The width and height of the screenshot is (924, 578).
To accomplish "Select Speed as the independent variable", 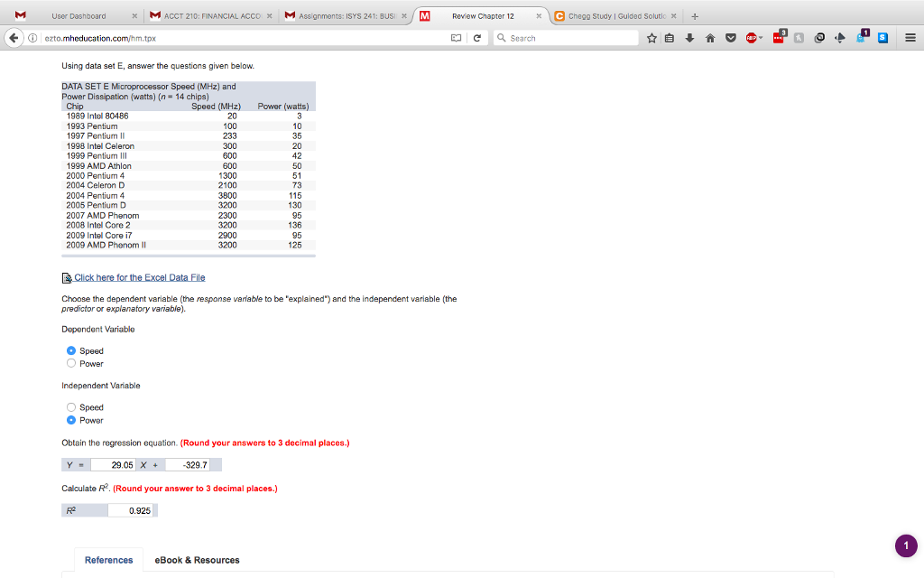I will pos(71,407).
